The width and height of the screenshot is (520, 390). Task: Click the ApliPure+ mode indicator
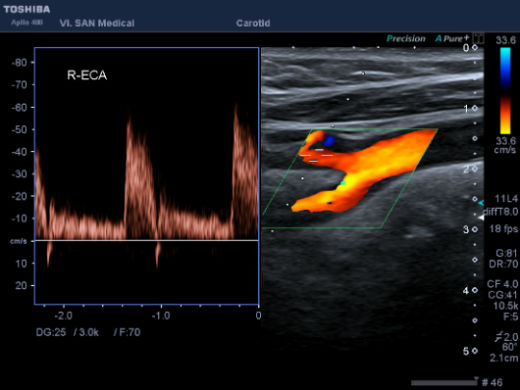click(x=452, y=39)
